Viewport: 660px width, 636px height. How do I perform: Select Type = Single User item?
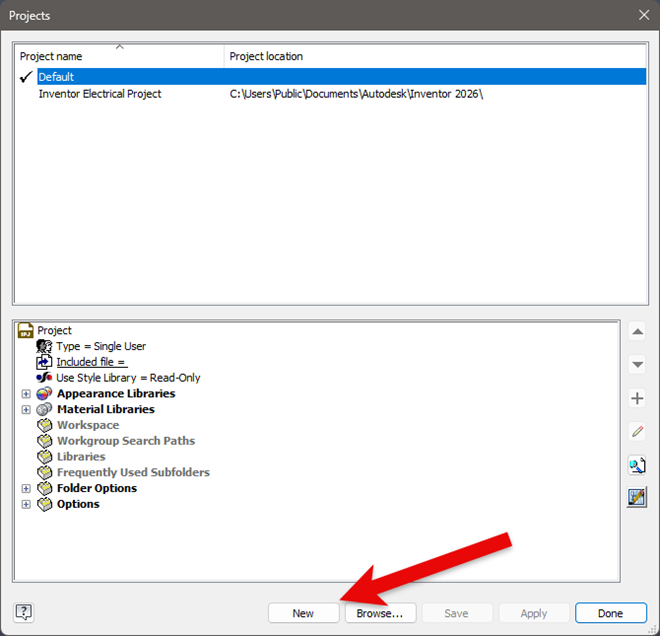(x=101, y=346)
